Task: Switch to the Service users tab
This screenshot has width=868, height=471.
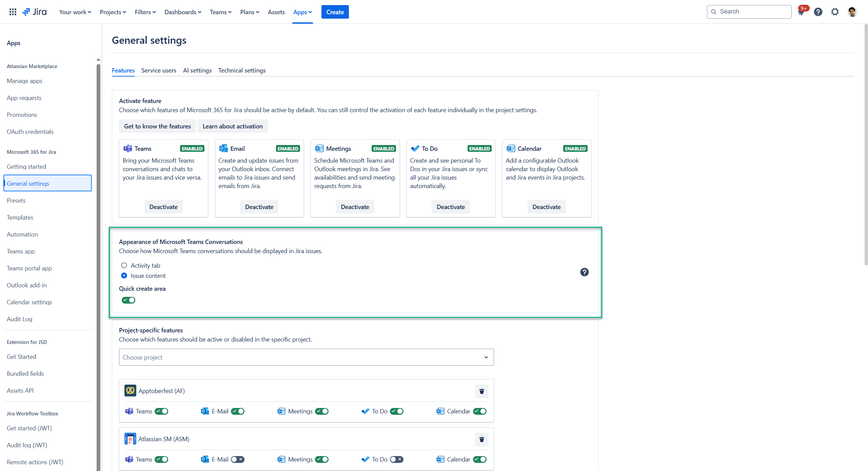Action: point(159,70)
